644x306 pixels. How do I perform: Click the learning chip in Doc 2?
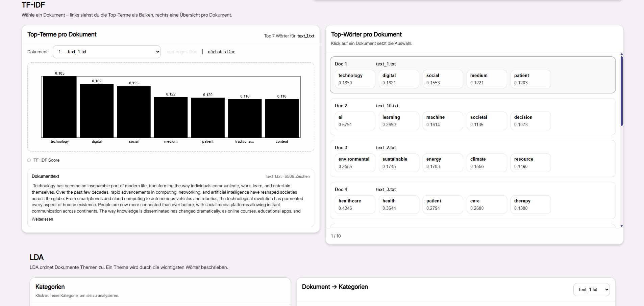pos(399,121)
